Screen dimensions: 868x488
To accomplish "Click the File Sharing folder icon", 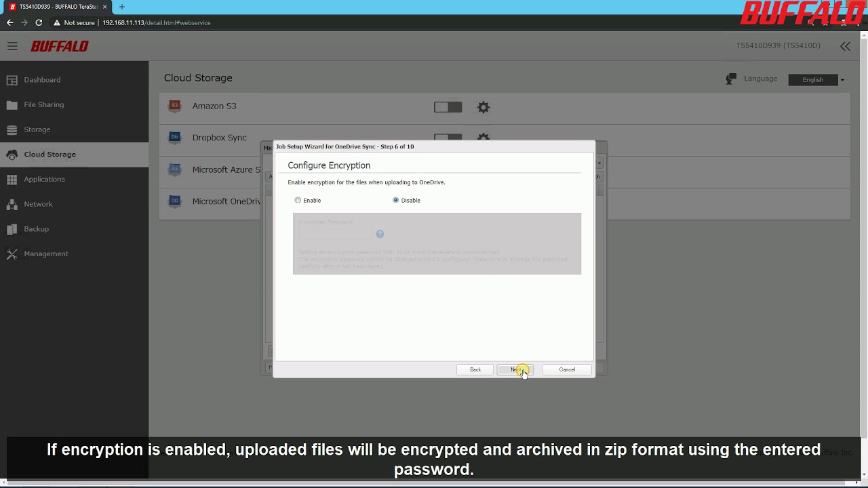I will click(12, 105).
